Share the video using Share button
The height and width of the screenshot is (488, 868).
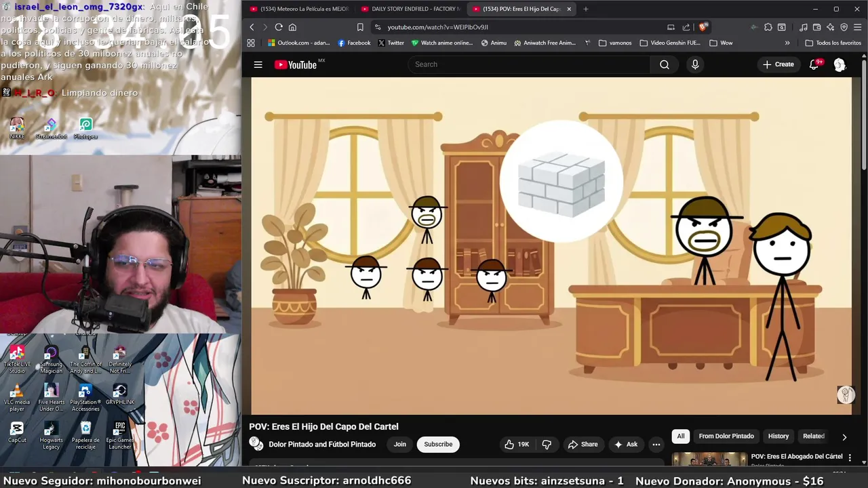[x=583, y=444]
